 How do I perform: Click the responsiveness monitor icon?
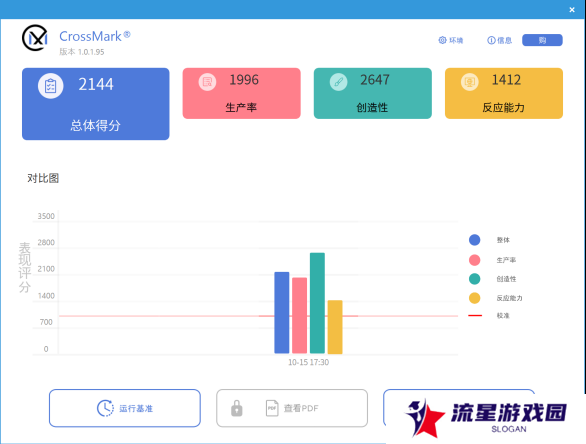470,81
